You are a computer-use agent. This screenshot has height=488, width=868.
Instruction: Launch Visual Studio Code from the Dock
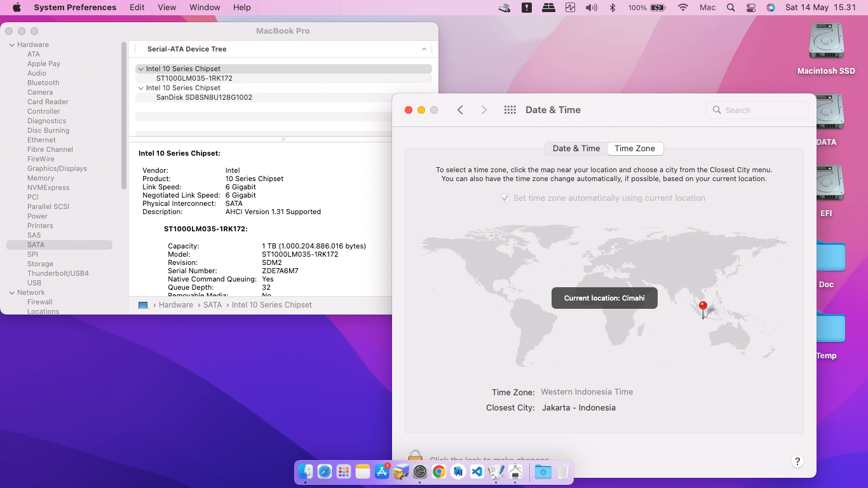[477, 471]
